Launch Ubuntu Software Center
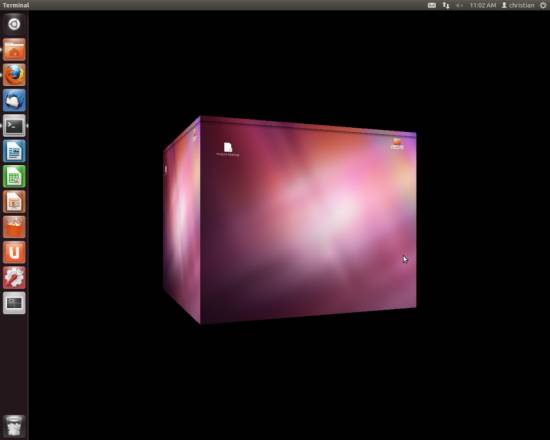This screenshot has width=550, height=440. pos(14,227)
